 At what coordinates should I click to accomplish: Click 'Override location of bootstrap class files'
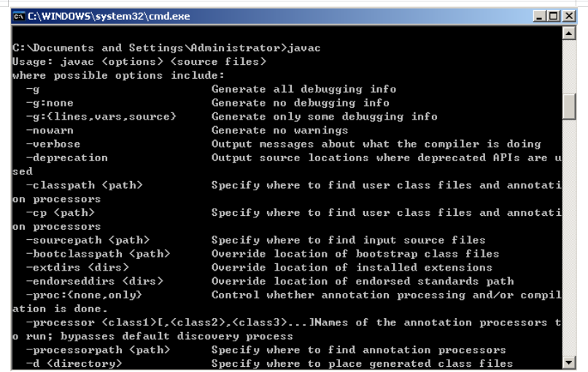tap(355, 254)
